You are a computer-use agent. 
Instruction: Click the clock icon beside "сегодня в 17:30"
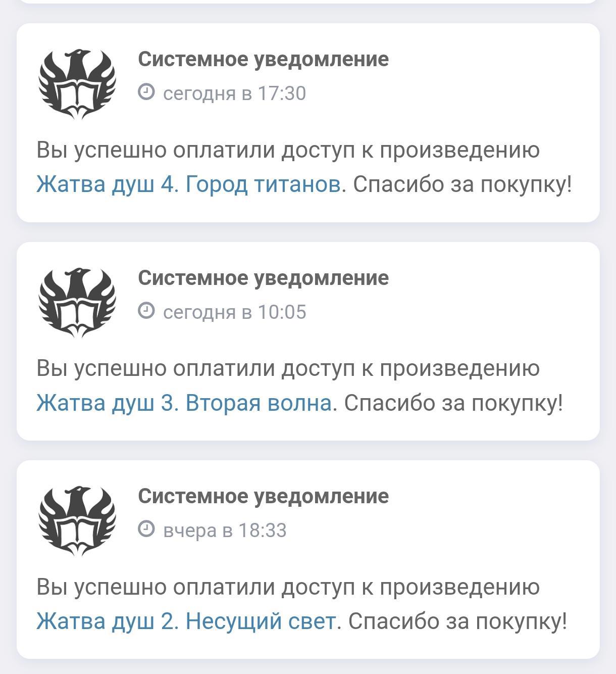pyautogui.click(x=146, y=92)
